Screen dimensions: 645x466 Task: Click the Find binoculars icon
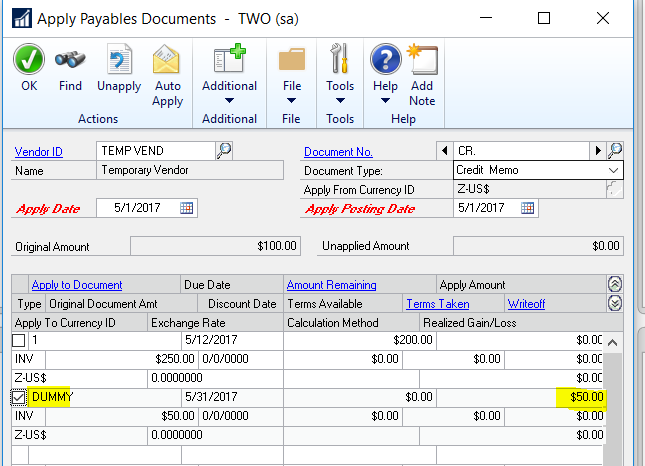coord(70,62)
